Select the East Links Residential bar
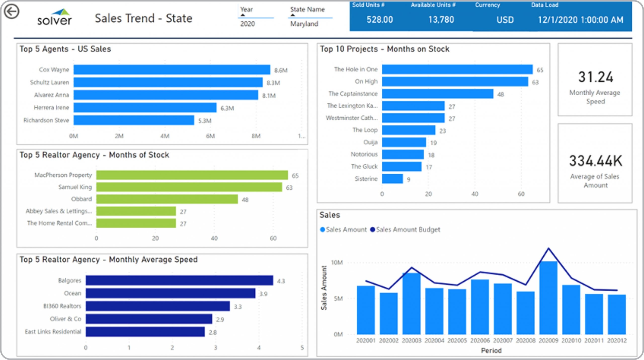 [145, 332]
